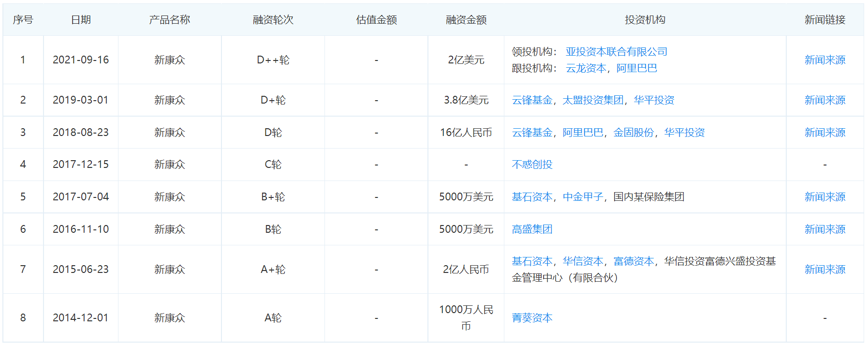Click the B+轮 round cell
Screen dimensions: 868x346
273,197
